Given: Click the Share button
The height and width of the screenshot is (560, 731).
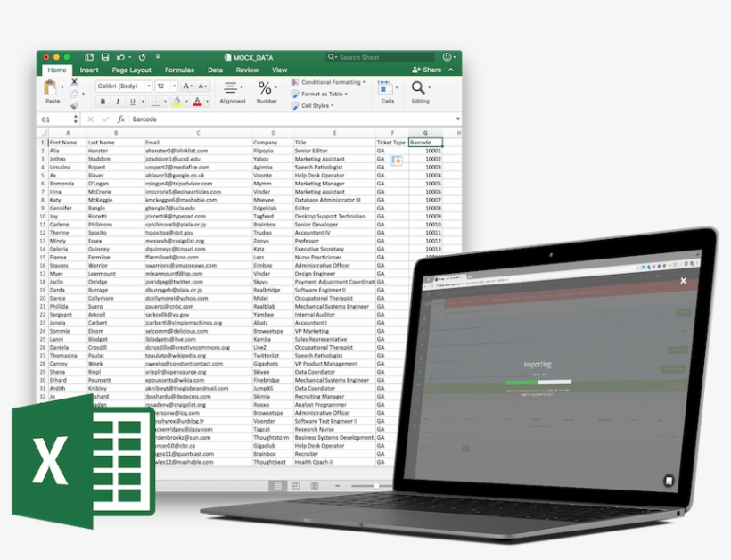Looking at the screenshot, I should [x=428, y=70].
